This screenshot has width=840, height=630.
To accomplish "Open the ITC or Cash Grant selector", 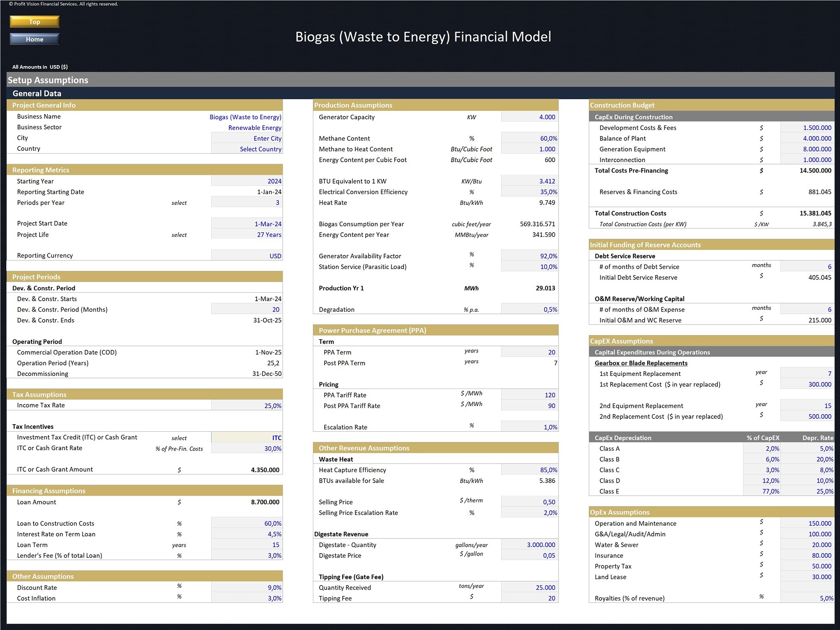I will coord(247,438).
